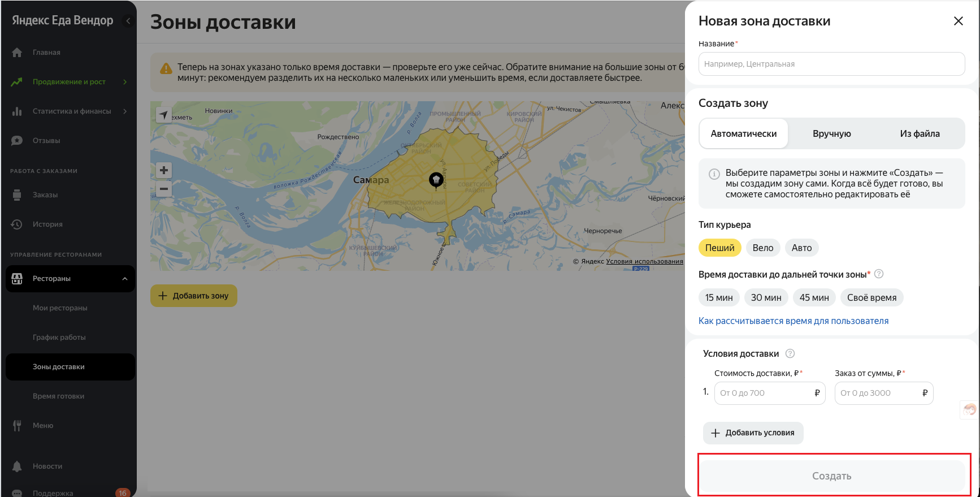
Task: Click the Тип курьера label
Action: click(x=725, y=224)
